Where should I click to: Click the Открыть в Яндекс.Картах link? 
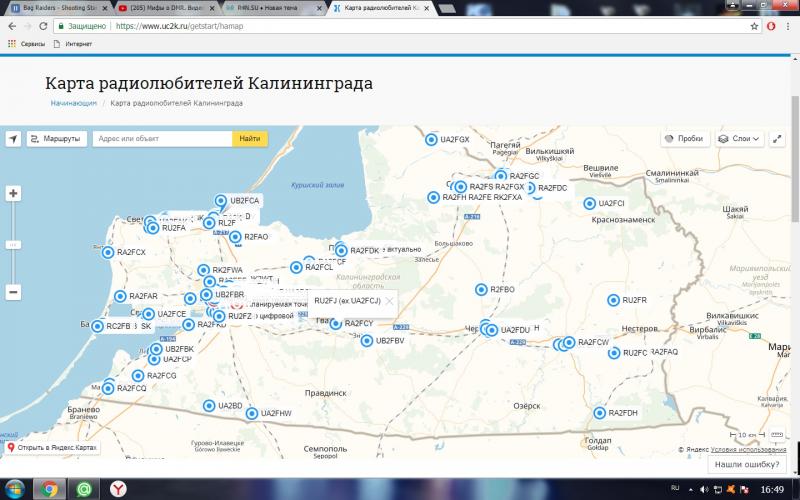52,447
